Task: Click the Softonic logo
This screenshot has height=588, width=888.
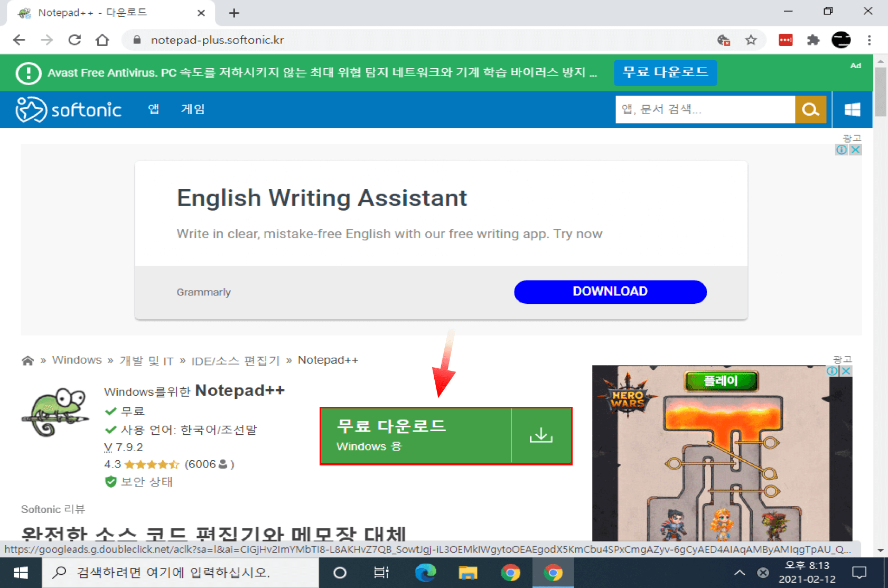Action: point(69,109)
